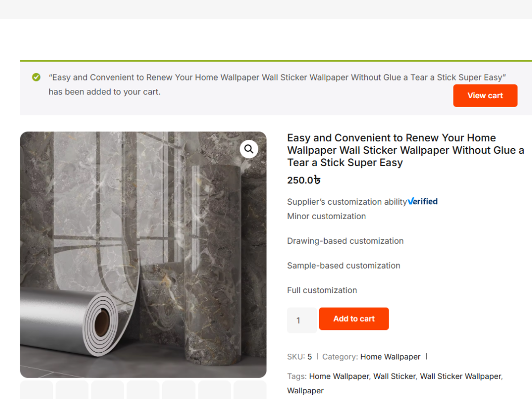Open the standalone Wall Sticker tag link
532x399 pixels.
[x=394, y=376]
